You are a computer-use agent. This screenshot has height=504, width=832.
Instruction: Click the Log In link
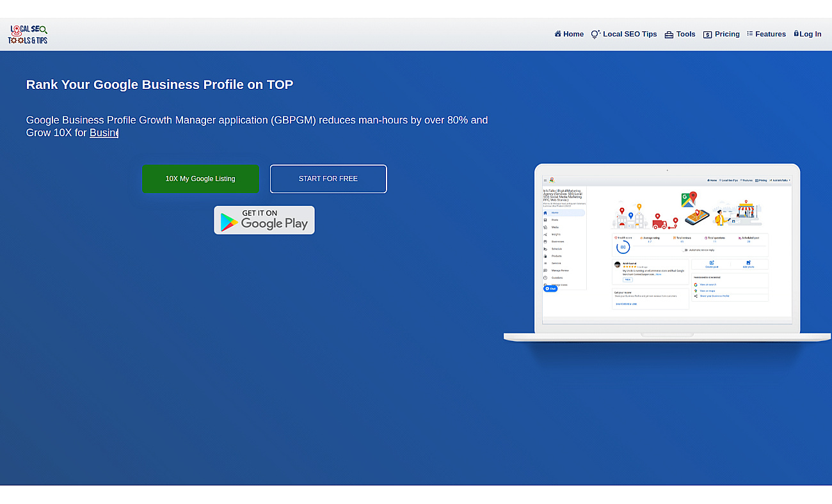808,34
